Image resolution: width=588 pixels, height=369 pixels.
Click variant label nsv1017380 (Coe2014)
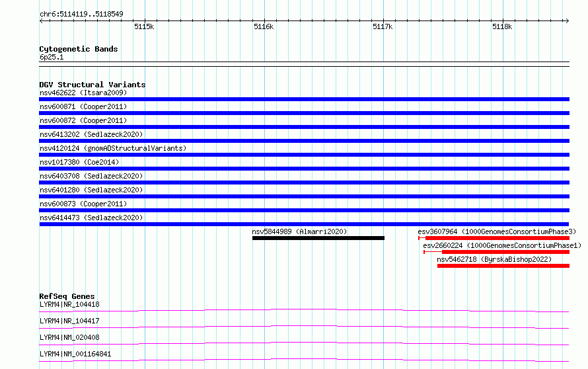79,162
